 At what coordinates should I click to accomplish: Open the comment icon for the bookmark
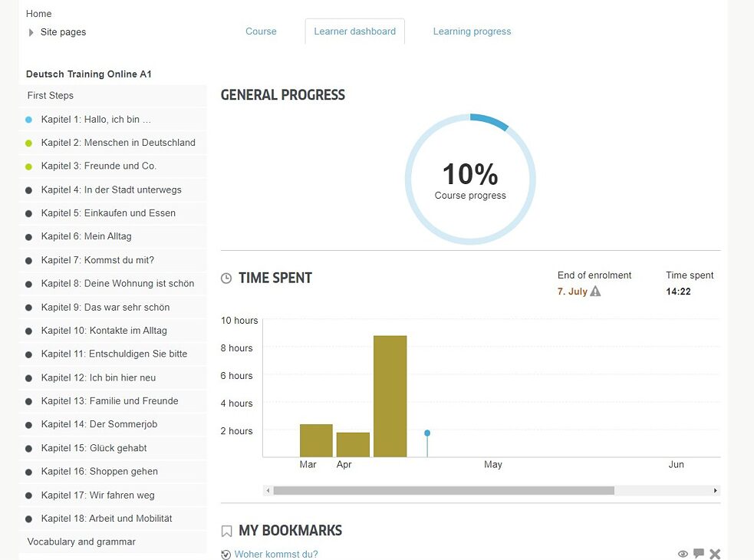(698, 554)
